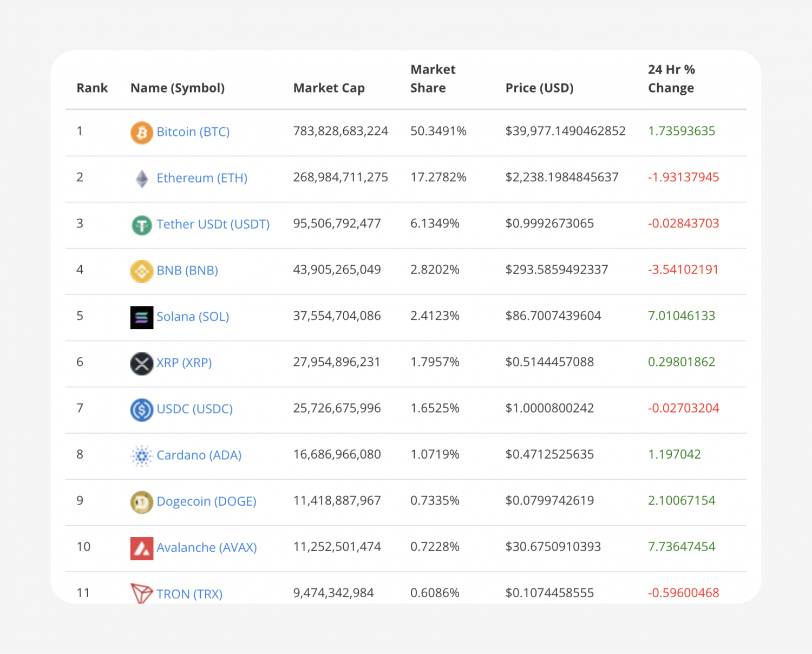Select Cardano market cap 16,686,966,080

click(x=337, y=454)
